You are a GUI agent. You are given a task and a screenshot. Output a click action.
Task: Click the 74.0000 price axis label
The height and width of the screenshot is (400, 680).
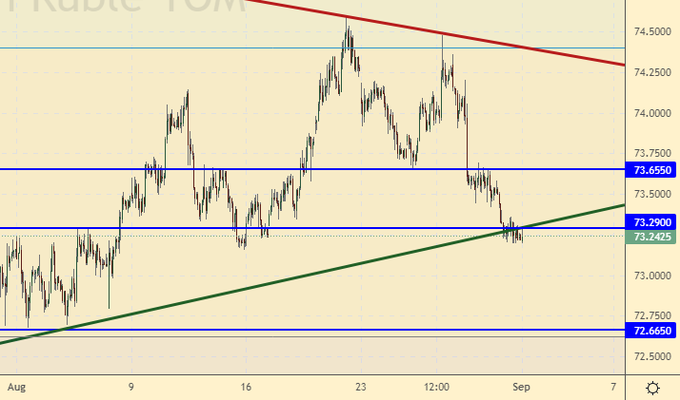pos(652,113)
